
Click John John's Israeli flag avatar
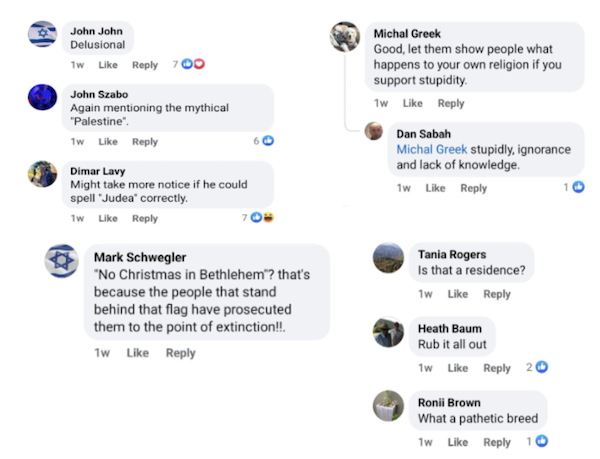click(x=42, y=35)
